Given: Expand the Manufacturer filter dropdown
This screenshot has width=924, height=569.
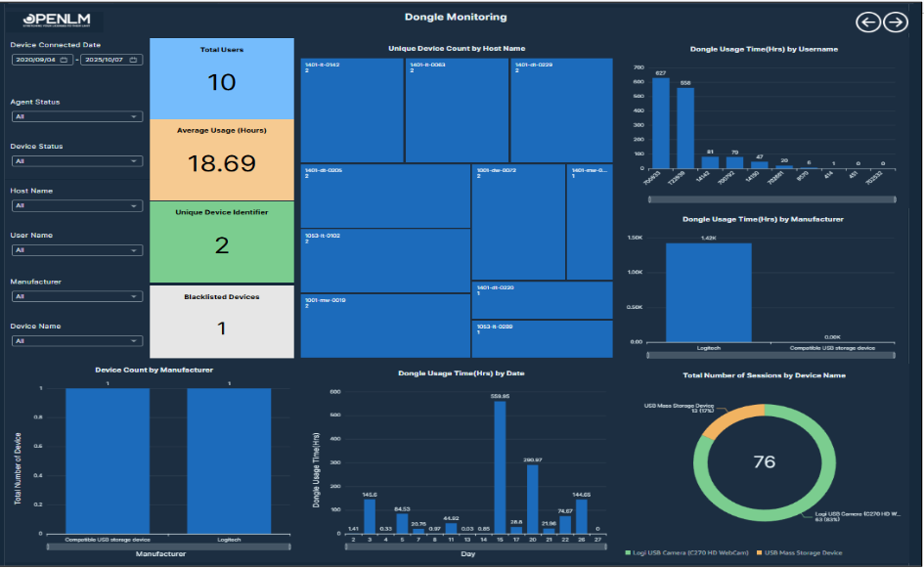Looking at the screenshot, I should [77, 296].
